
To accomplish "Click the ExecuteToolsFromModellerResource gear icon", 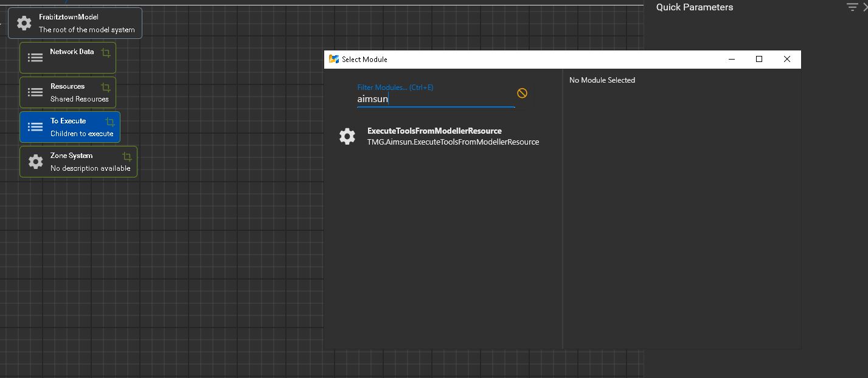I will tap(347, 136).
